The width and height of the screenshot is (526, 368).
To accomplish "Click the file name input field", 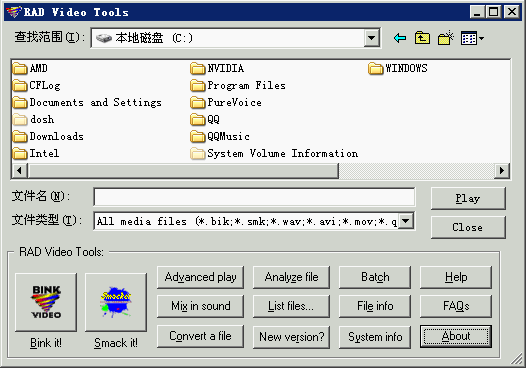I will point(254,197).
